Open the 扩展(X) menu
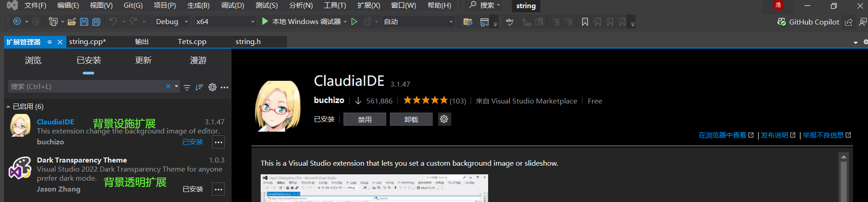The width and height of the screenshot is (868, 202). 368,5
